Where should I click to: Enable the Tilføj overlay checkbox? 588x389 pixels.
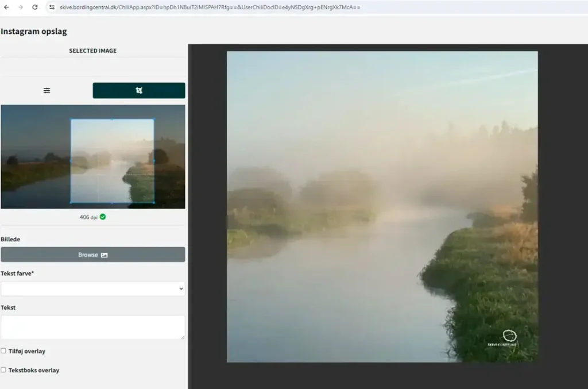tap(4, 351)
